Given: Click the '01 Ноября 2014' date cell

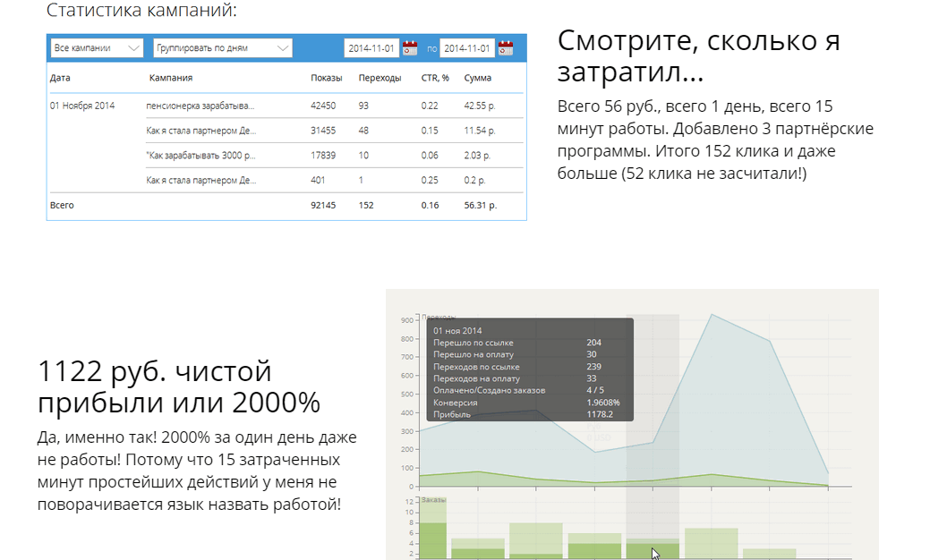Looking at the screenshot, I should pos(82,106).
